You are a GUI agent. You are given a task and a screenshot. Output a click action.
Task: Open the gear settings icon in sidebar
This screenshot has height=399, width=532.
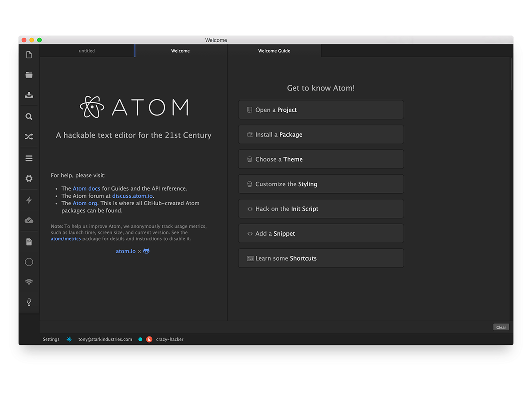(29, 179)
